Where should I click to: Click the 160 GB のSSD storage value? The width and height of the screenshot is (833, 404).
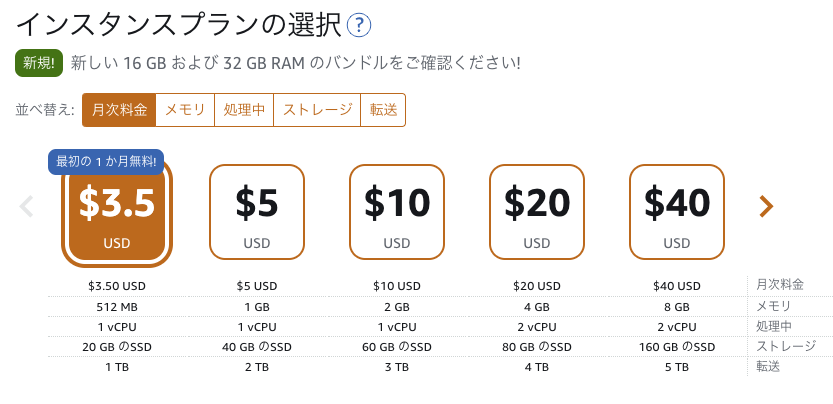tap(677, 347)
